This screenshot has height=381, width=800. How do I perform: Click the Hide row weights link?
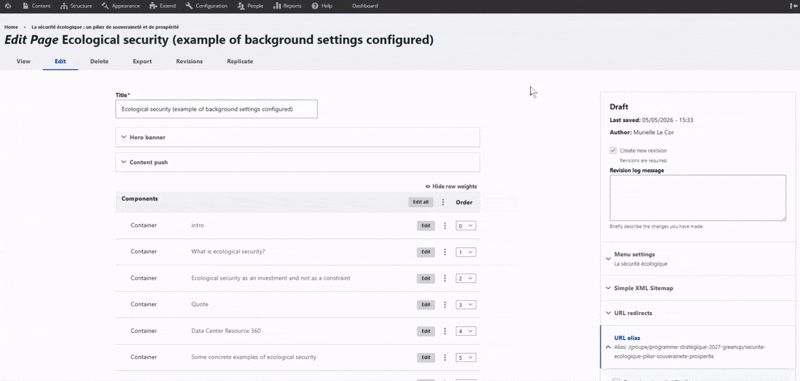tap(451, 187)
